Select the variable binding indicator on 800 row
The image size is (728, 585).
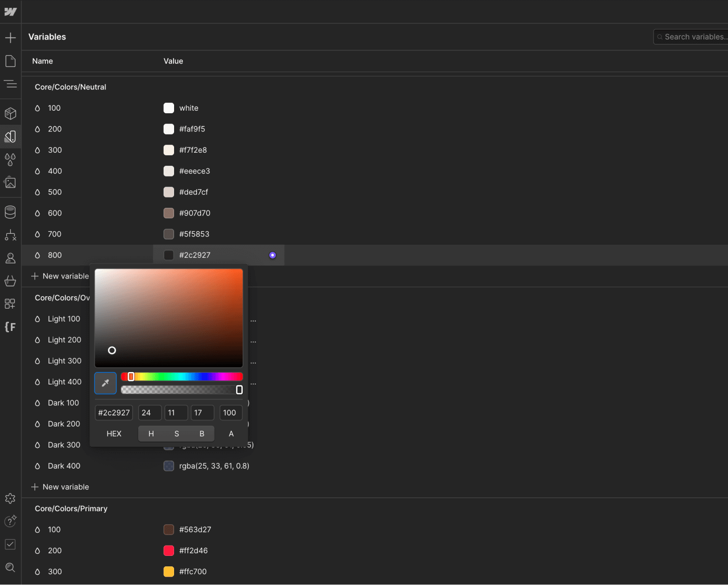point(272,255)
